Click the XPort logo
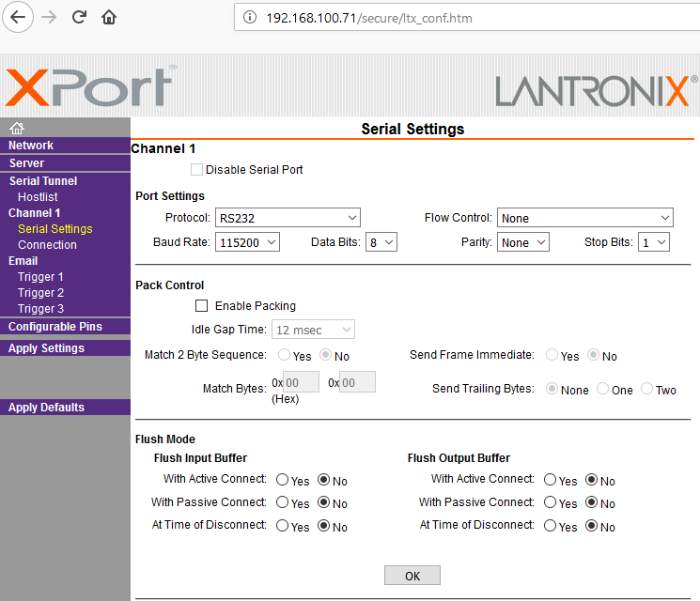 coord(90,86)
